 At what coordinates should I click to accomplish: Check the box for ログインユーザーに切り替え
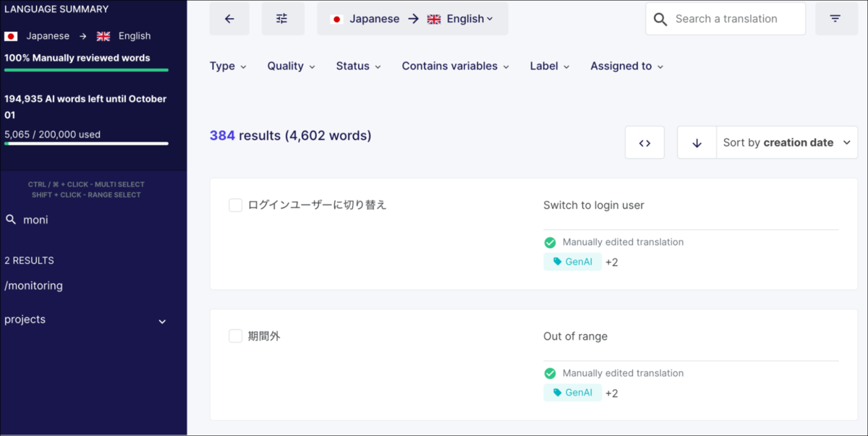click(x=235, y=205)
